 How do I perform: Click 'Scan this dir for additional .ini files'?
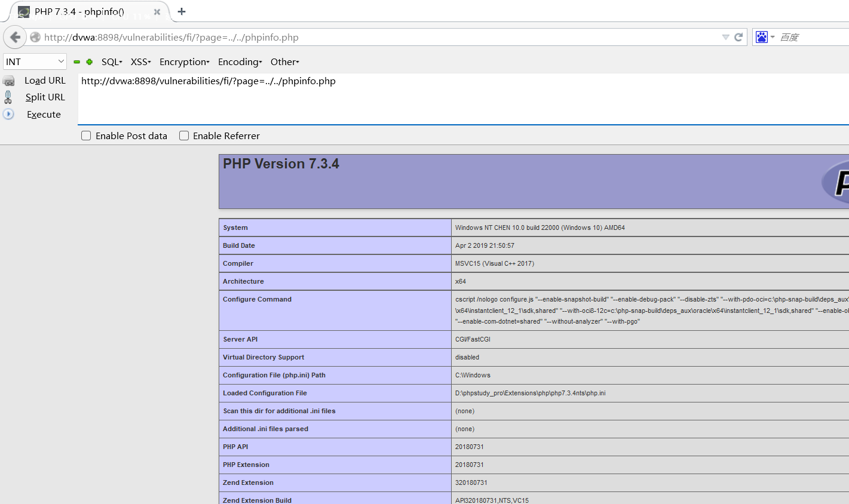(279, 411)
